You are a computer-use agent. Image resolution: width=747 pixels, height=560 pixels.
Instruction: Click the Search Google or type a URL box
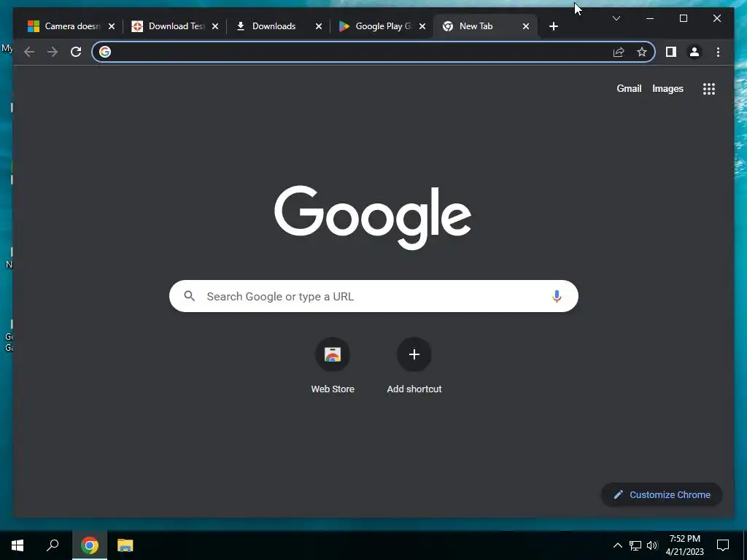coord(373,296)
